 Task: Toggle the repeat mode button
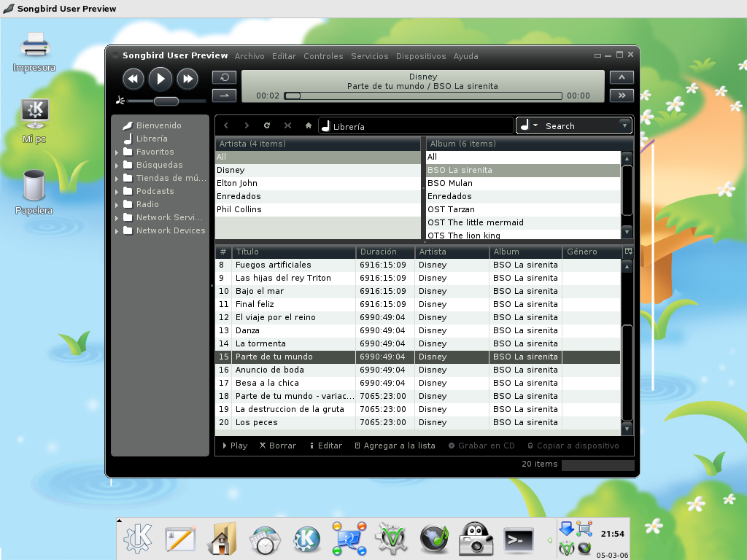pos(225,77)
